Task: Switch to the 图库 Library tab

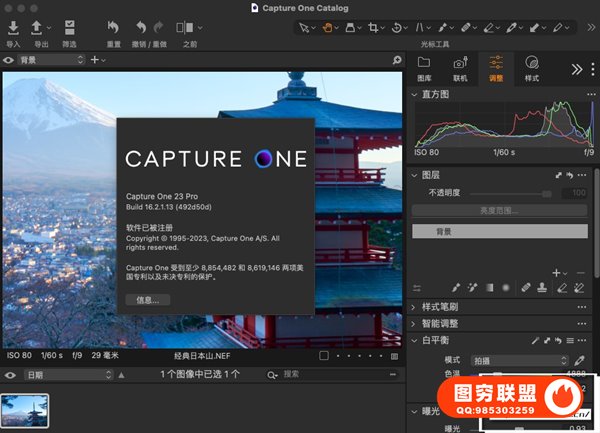Action: (424, 68)
